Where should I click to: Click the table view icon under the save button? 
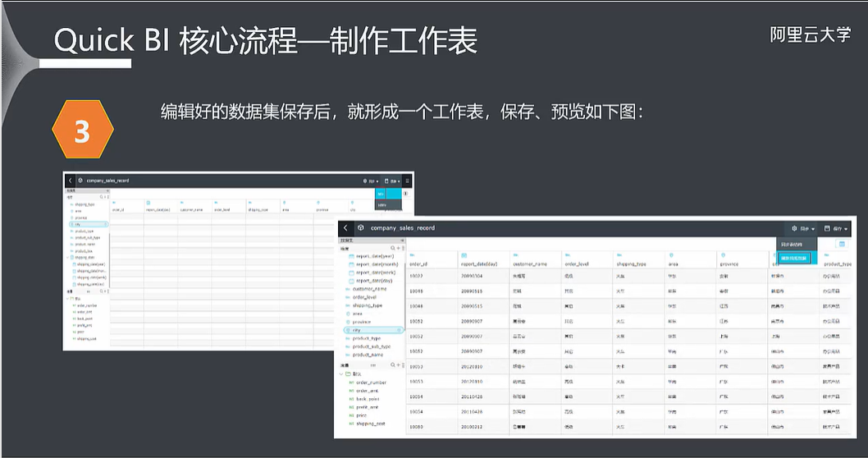(842, 244)
